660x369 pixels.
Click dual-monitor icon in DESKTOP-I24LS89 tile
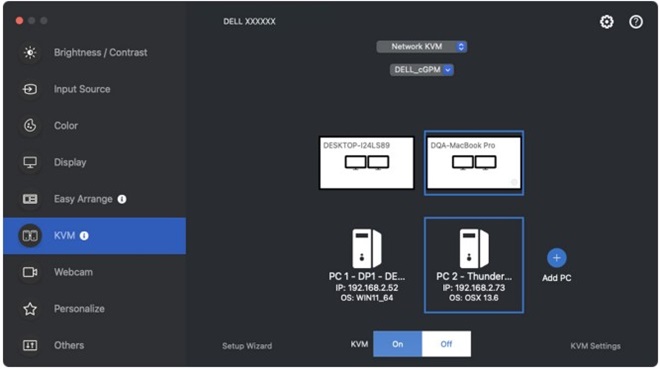tap(367, 162)
